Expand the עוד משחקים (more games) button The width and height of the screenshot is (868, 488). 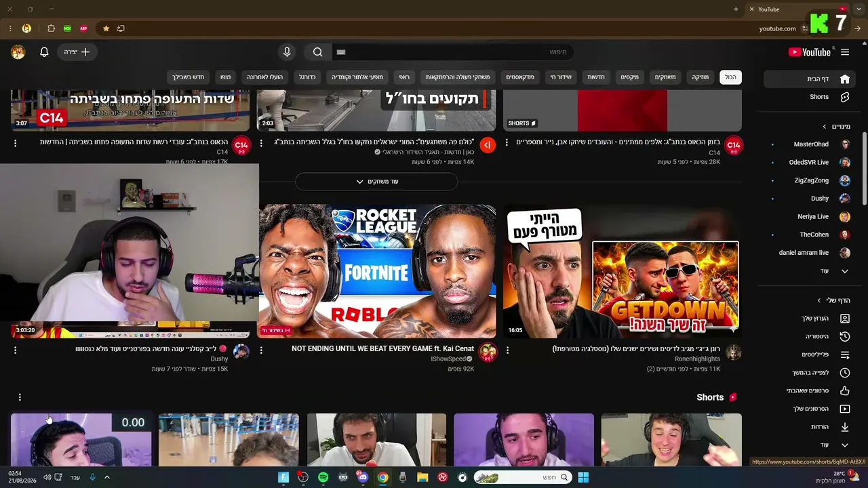pyautogui.click(x=376, y=182)
